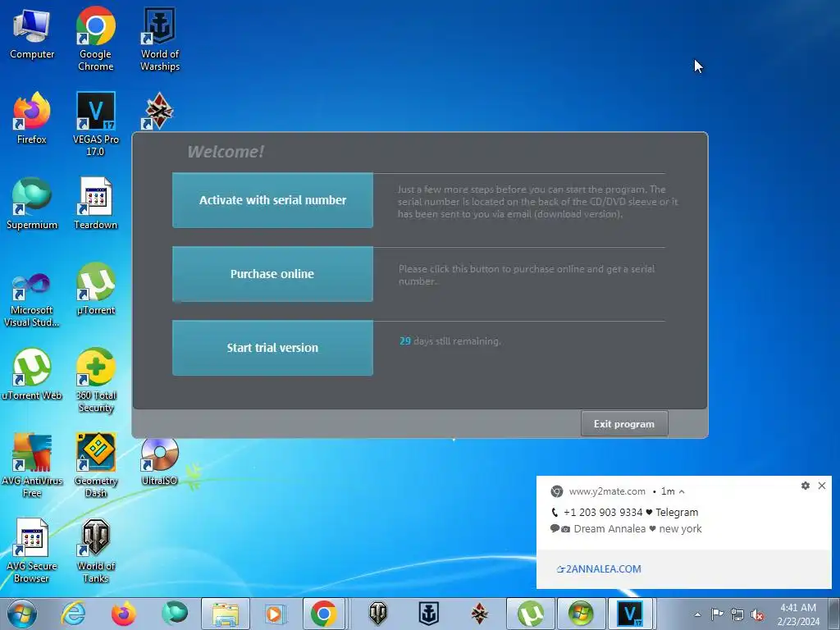Select the AVG Secure Browser desktop shortcut
Viewport: 840px width, 630px height.
click(x=32, y=550)
